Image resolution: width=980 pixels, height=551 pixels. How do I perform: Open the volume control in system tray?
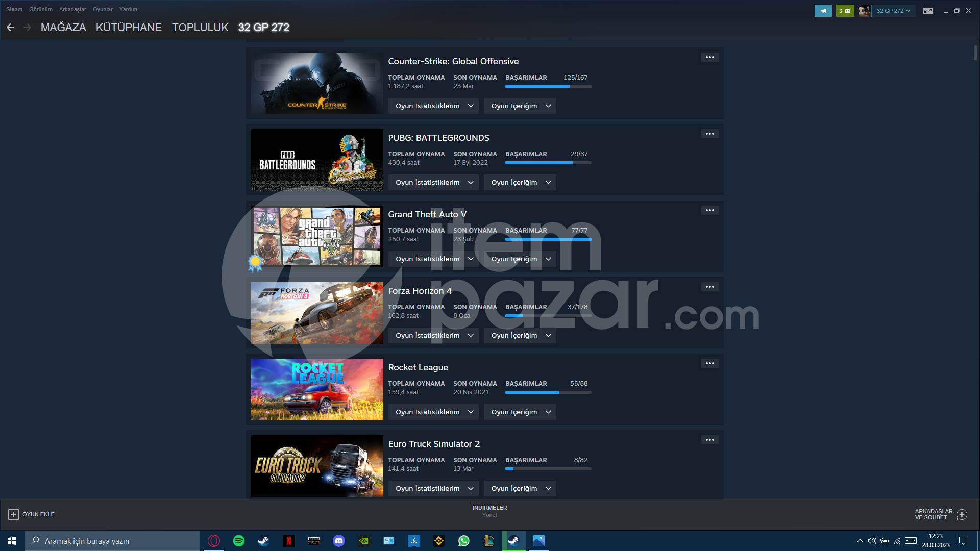click(872, 541)
